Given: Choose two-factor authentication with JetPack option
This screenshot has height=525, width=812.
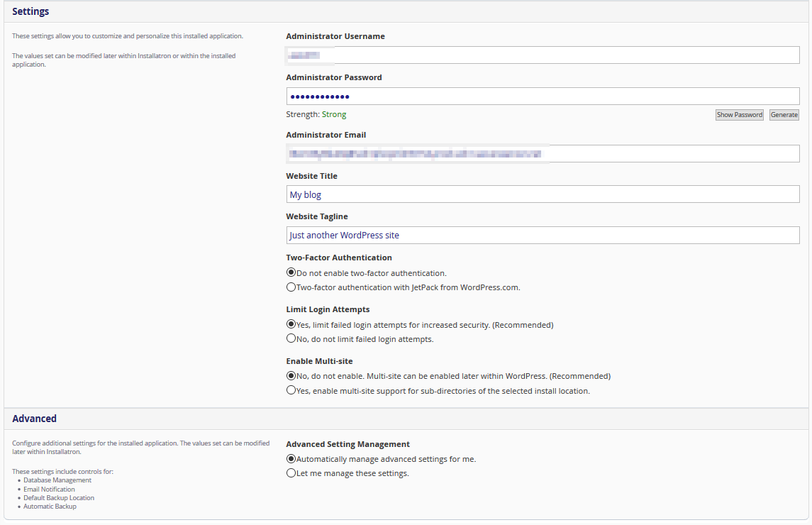Looking at the screenshot, I should click(x=291, y=287).
